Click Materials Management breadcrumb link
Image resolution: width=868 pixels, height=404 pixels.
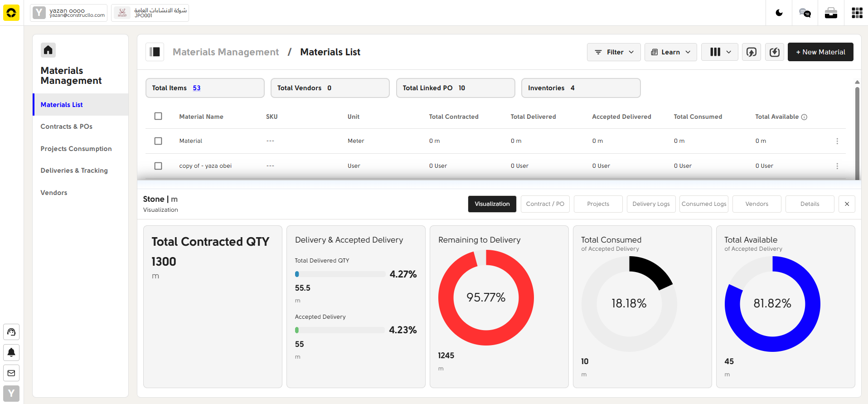pos(226,52)
